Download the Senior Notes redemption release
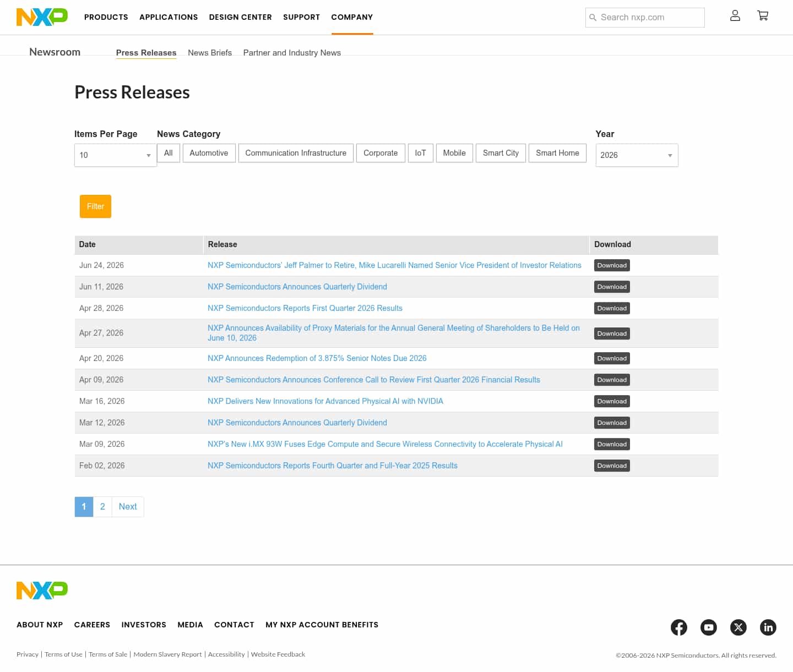Screen dimensions: 793x672 click(x=612, y=358)
